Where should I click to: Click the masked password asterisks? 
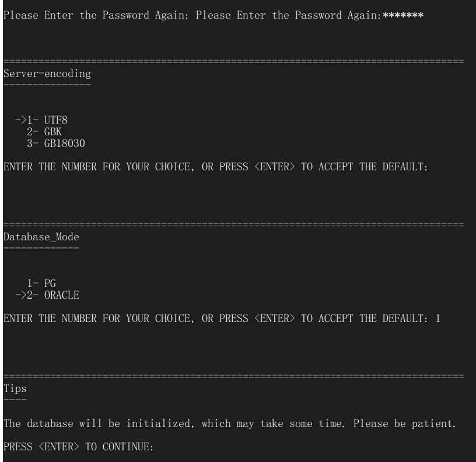(402, 15)
